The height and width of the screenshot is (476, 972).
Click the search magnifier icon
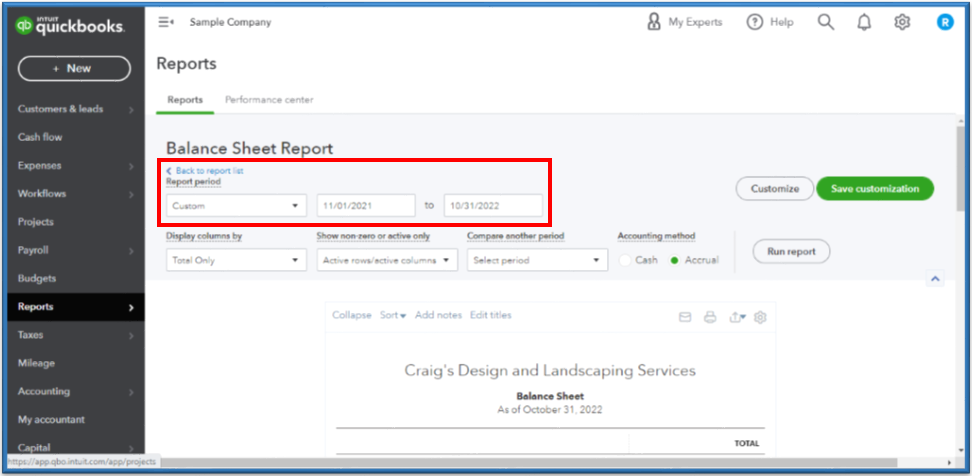click(826, 22)
